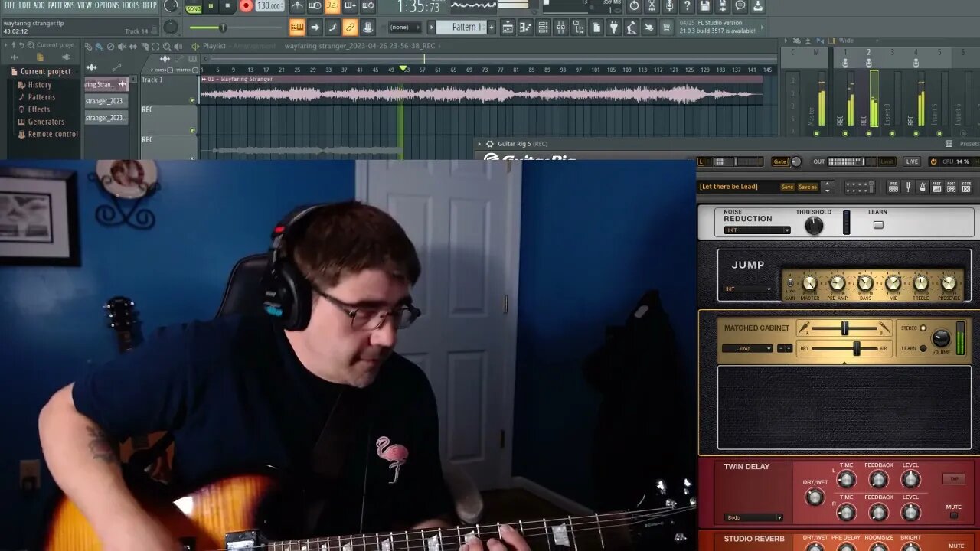Open Noise Reduction INIT preset dropdown
Screen dimensions: 980x551
756,230
